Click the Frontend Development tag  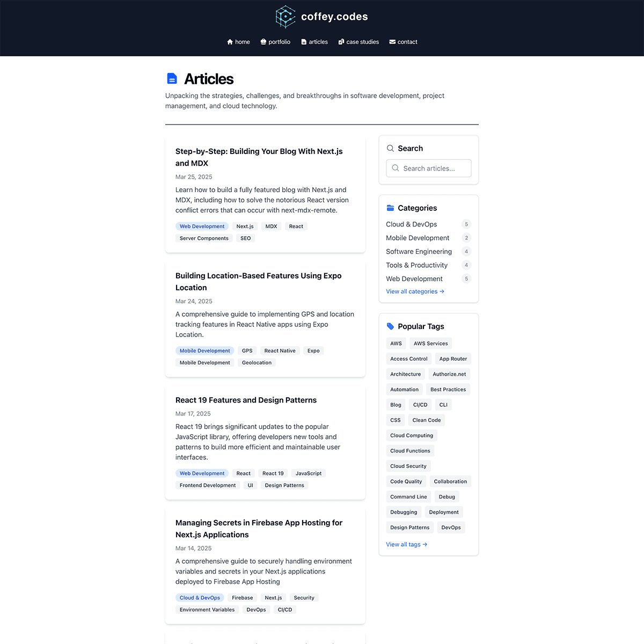pyautogui.click(x=208, y=485)
